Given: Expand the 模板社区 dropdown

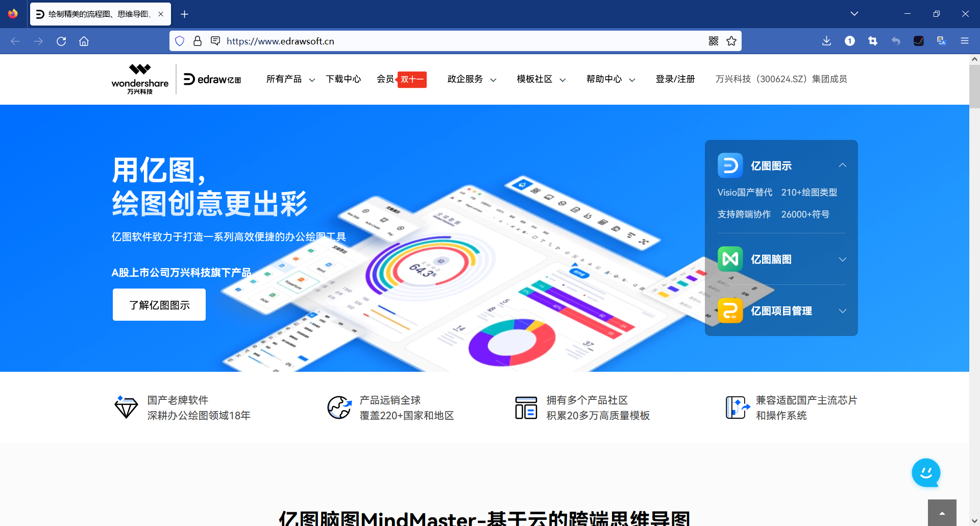Looking at the screenshot, I should (x=541, y=79).
